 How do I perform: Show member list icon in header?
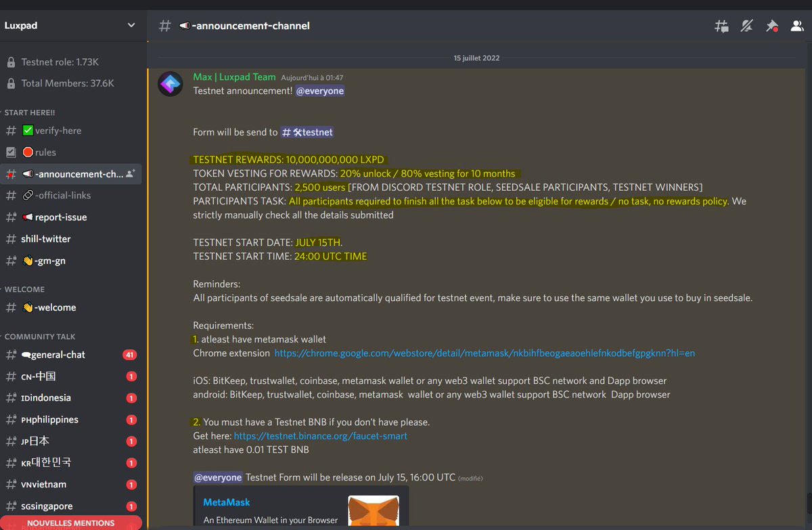coord(797,26)
